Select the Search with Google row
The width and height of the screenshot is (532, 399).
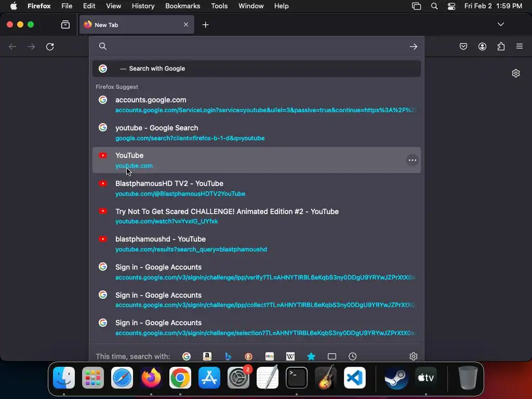(257, 69)
